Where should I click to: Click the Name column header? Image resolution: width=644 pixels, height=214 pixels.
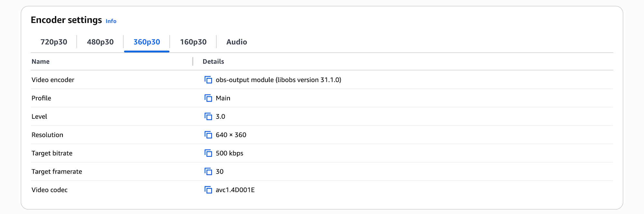(41, 61)
